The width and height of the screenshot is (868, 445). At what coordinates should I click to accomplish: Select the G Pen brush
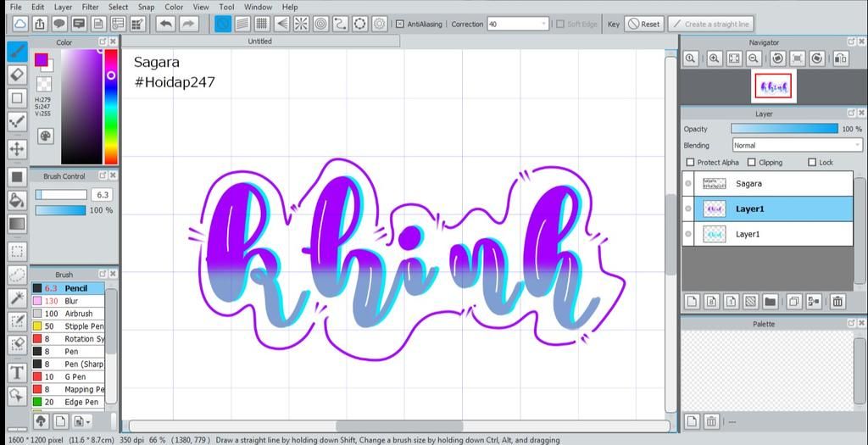(x=68, y=376)
